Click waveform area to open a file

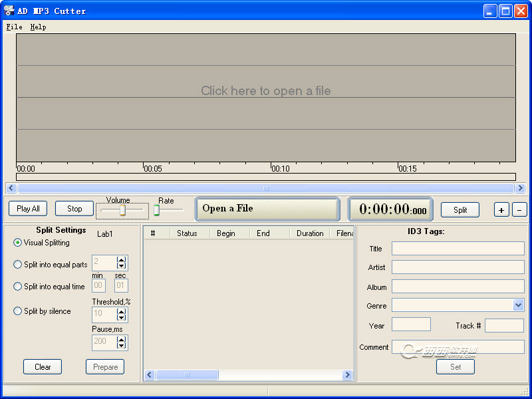click(266, 91)
